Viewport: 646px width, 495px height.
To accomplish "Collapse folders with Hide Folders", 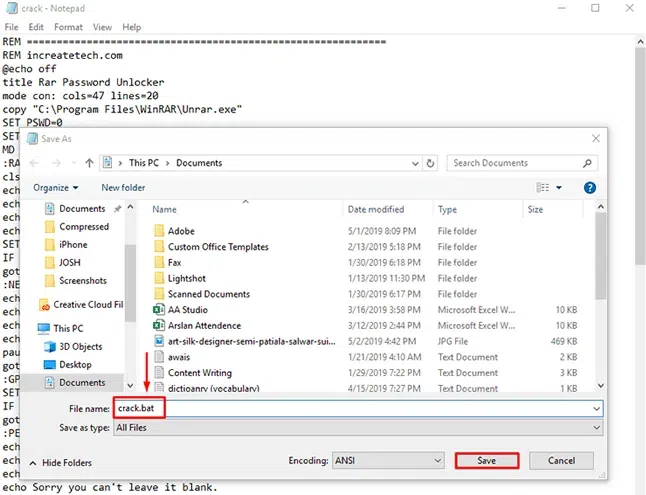I will 61,463.
